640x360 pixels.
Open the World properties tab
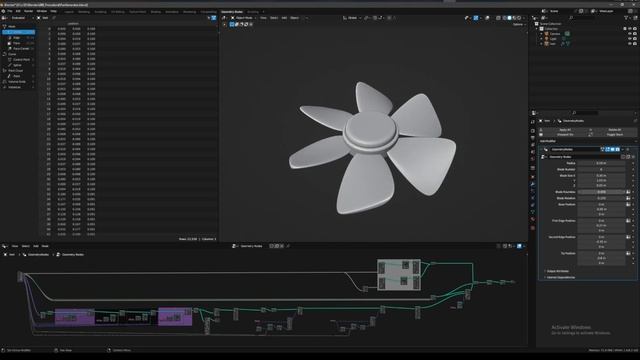click(533, 160)
